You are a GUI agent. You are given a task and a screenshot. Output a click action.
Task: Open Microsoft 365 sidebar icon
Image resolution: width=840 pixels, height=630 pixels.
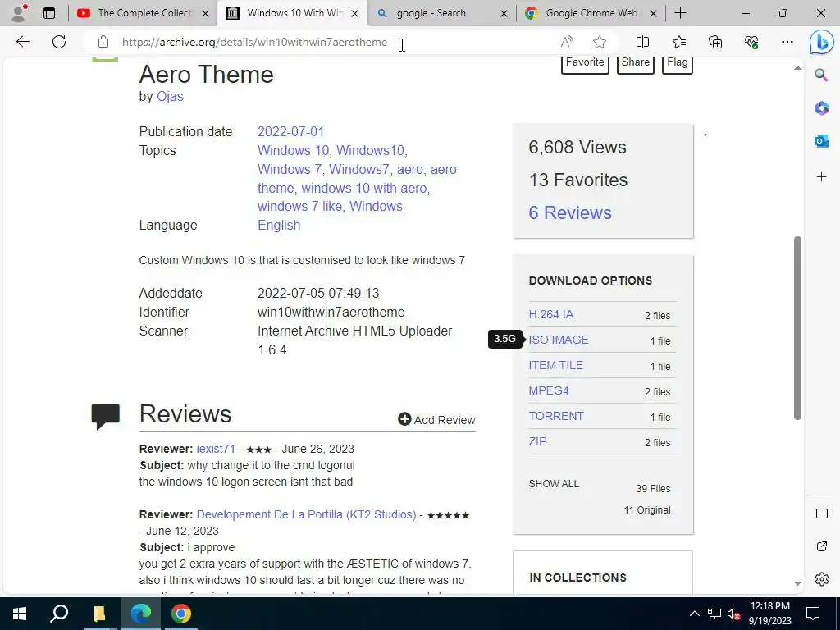coord(821,108)
